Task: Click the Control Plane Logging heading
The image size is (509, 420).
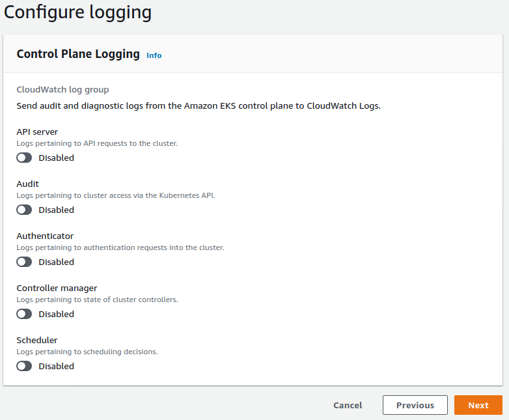Action: 78,54
